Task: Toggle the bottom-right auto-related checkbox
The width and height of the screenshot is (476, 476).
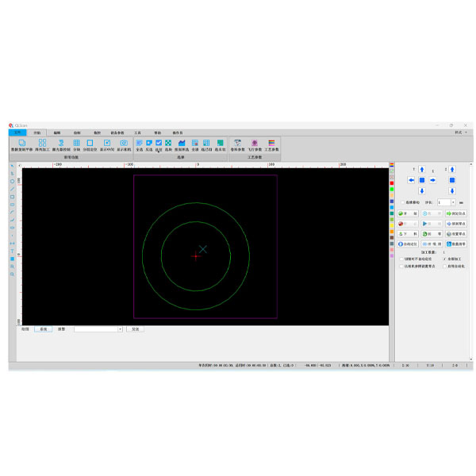Action: (x=445, y=267)
